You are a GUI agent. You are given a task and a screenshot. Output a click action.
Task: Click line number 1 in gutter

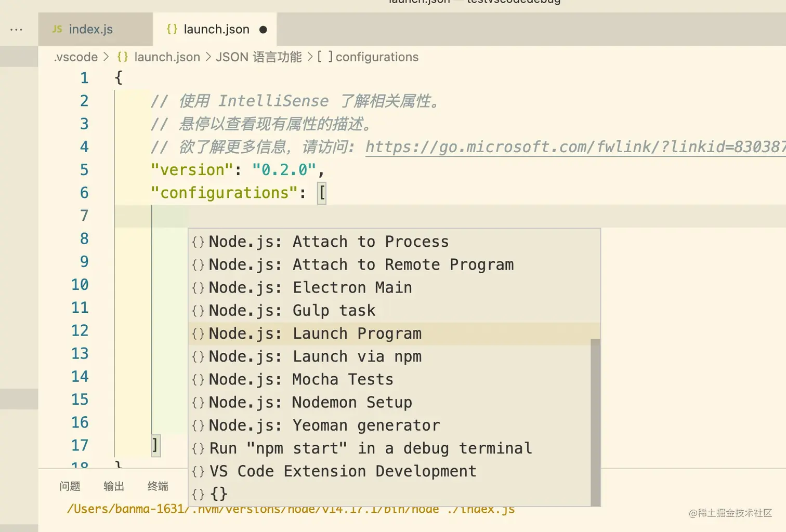click(x=84, y=78)
